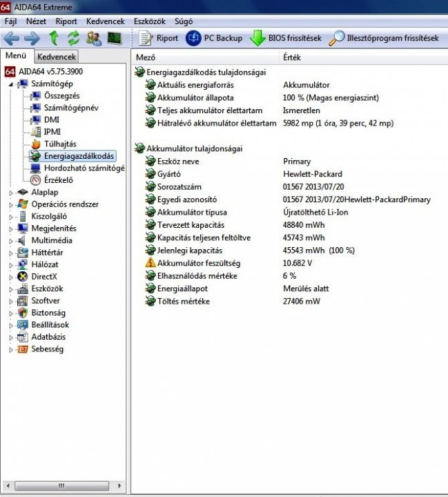Click the IPMI tree icon
The width and height of the screenshot is (448, 497).
click(36, 132)
